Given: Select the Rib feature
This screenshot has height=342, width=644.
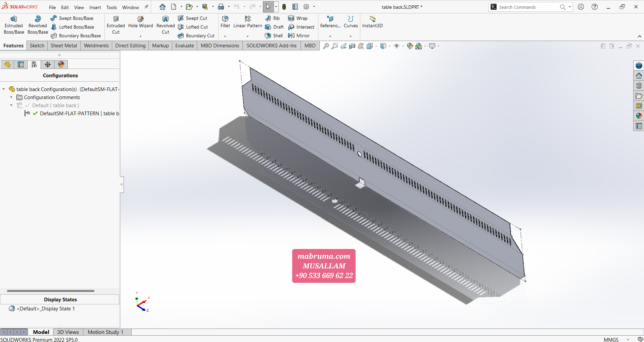Looking at the screenshot, I should (272, 18).
